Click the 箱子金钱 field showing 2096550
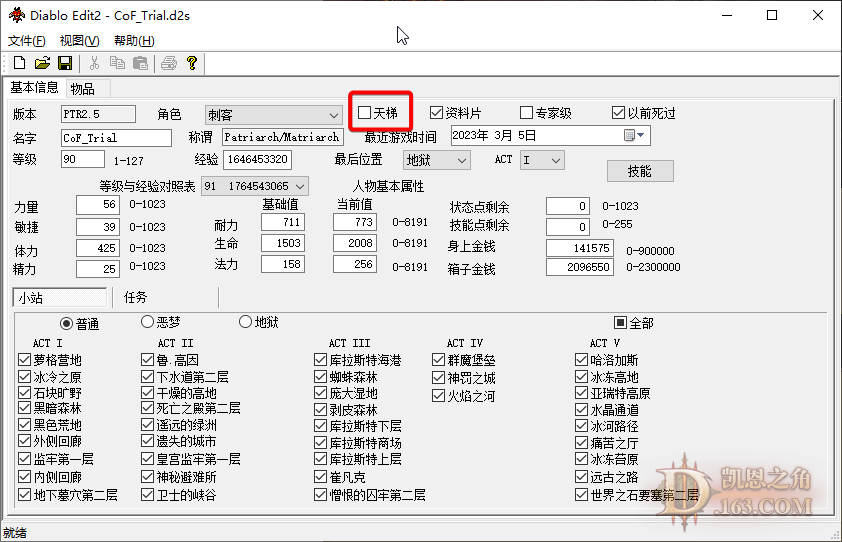Image resolution: width=842 pixels, height=542 pixels. 580,267
